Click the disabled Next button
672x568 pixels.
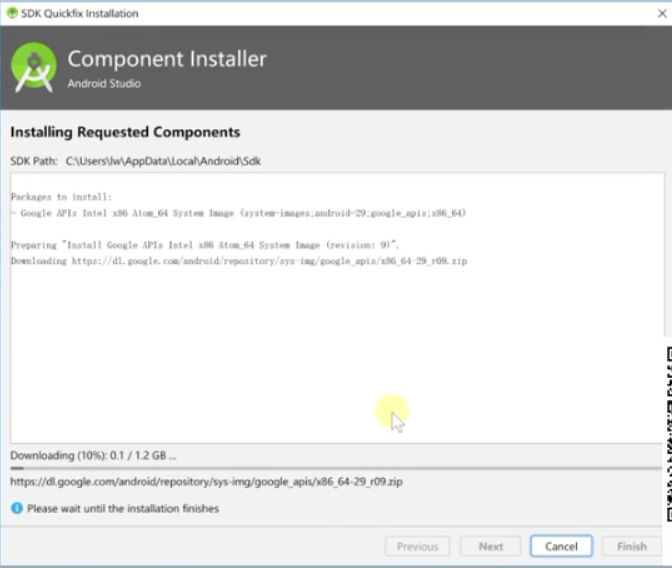pyautogui.click(x=491, y=546)
